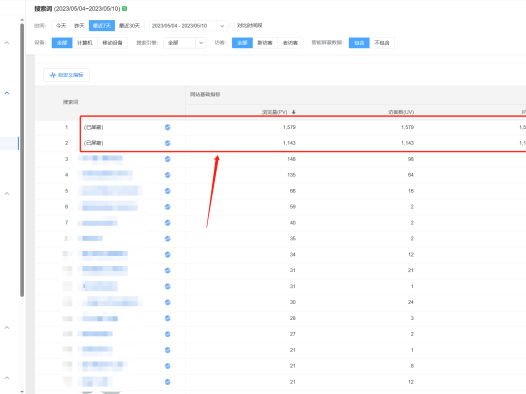Image resolution: width=526 pixels, height=394 pixels.
Task: Select 昨天 time range
Action: 80,25
